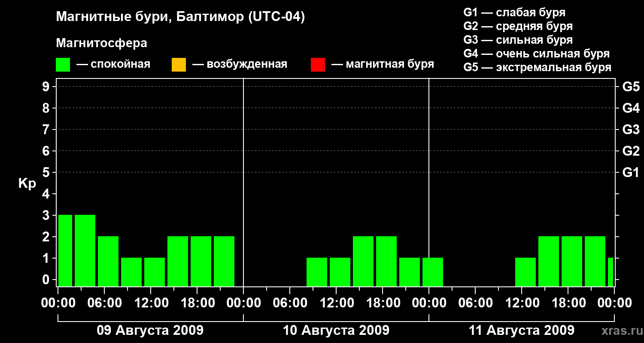The image size is (644, 343).
Task: Click the date label '09 Августа 2009'
Action: click(150, 331)
